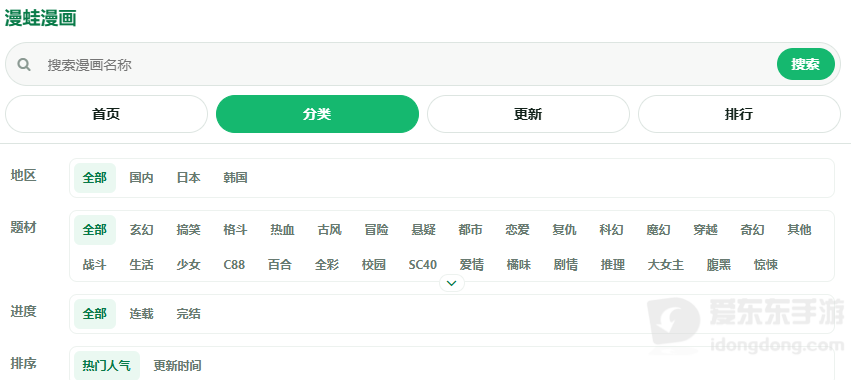Open the 首页 tab
Viewport: 851px width, 380px height.
click(106, 114)
